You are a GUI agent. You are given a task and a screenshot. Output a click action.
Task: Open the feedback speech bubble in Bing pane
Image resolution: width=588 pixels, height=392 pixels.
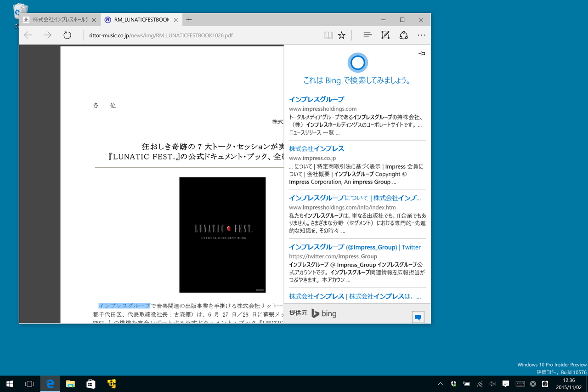tap(418, 316)
